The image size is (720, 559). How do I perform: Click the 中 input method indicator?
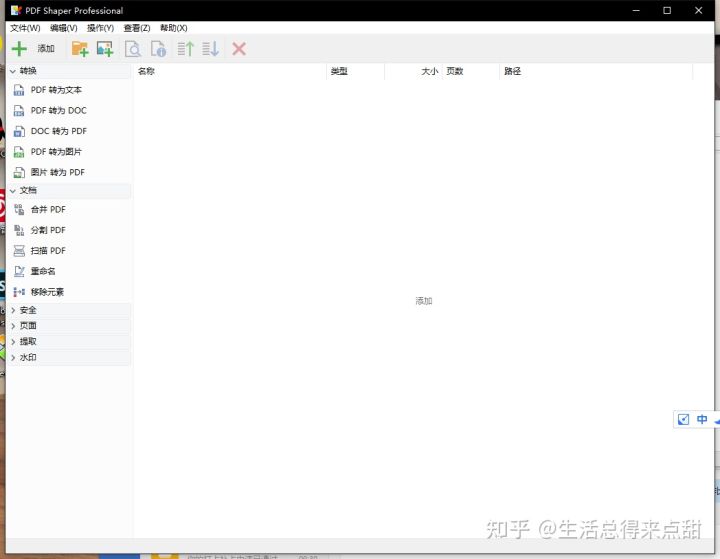point(702,419)
